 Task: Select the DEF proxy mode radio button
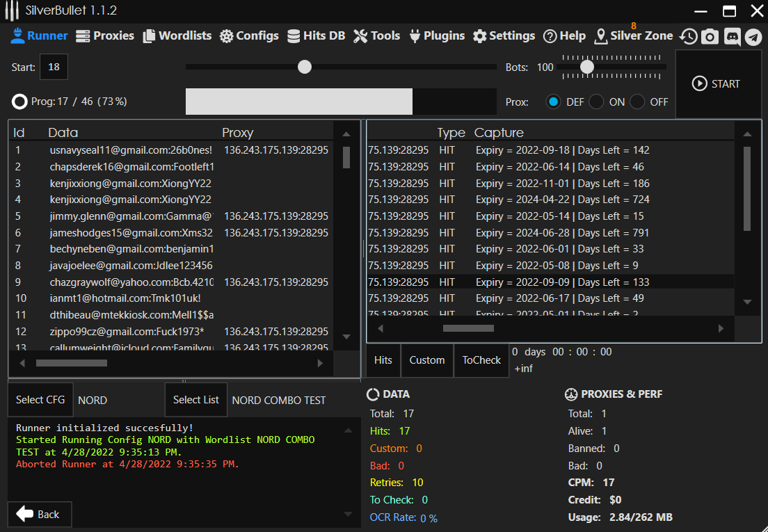(554, 102)
